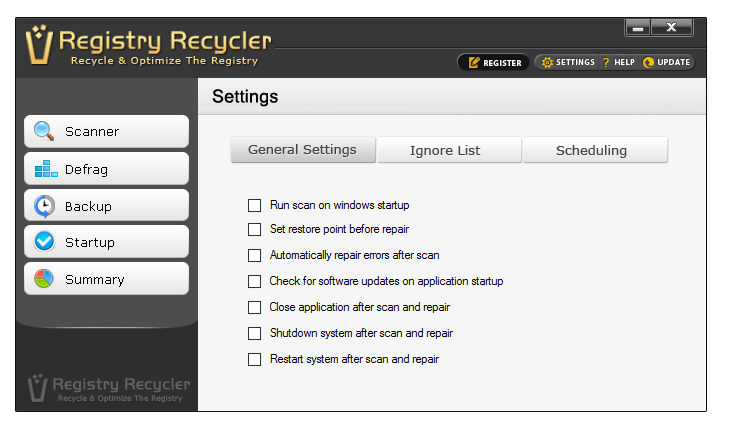Click the Scanner magnifying glass icon
This screenshot has width=744, height=431.
(x=44, y=131)
